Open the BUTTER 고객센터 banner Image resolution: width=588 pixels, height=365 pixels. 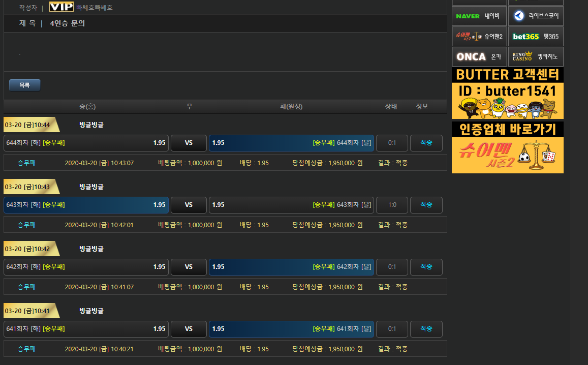(507, 94)
